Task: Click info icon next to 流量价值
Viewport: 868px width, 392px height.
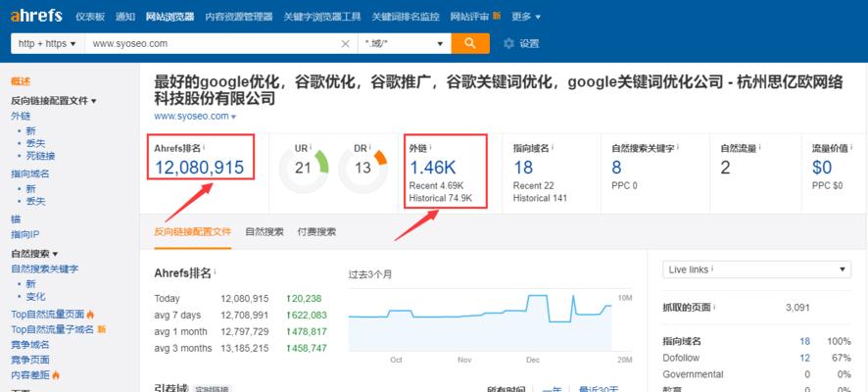Action: pos(851,147)
